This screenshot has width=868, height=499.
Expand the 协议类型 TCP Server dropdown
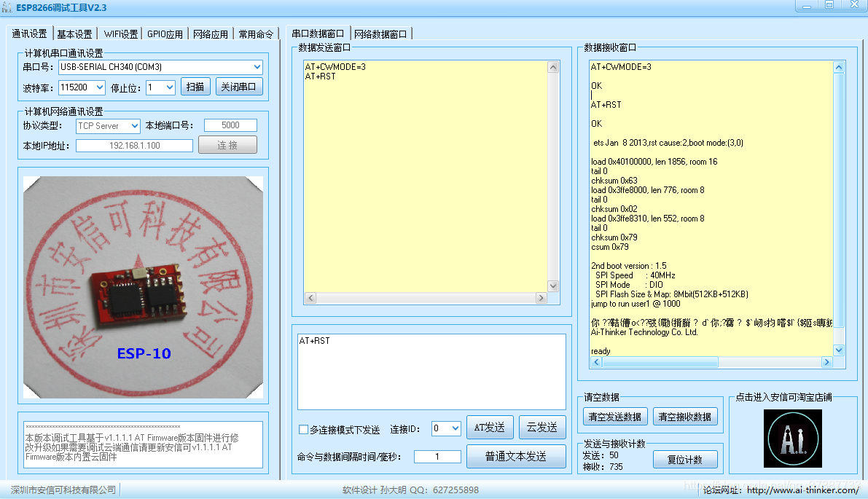(135, 126)
